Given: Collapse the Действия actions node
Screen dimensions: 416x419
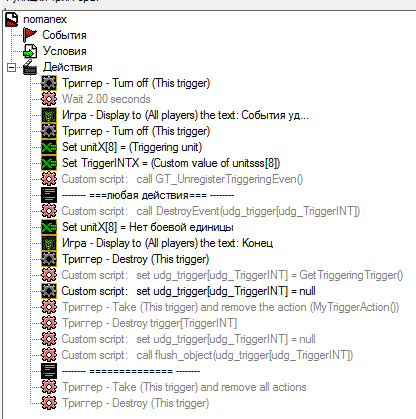Looking at the screenshot, I should pos(11,68).
